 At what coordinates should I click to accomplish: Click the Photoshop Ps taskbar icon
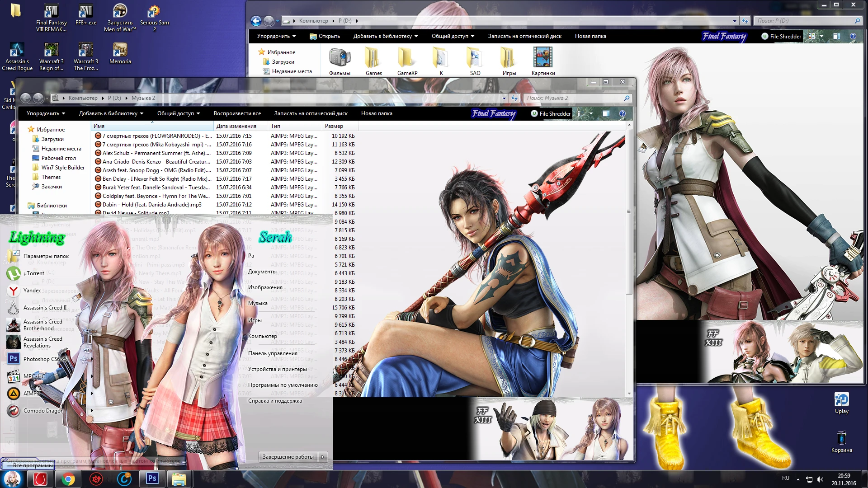(x=152, y=479)
